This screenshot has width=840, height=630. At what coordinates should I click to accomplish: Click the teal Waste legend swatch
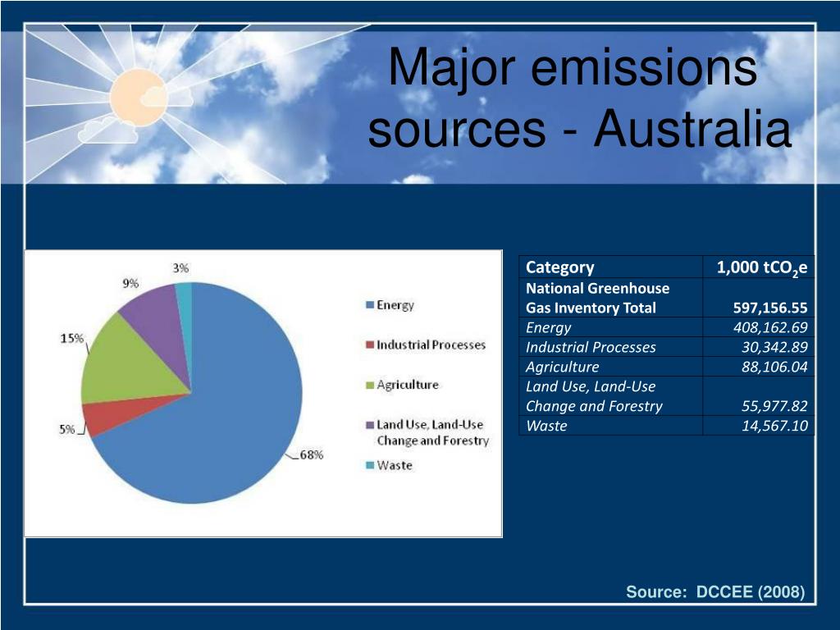(x=370, y=465)
